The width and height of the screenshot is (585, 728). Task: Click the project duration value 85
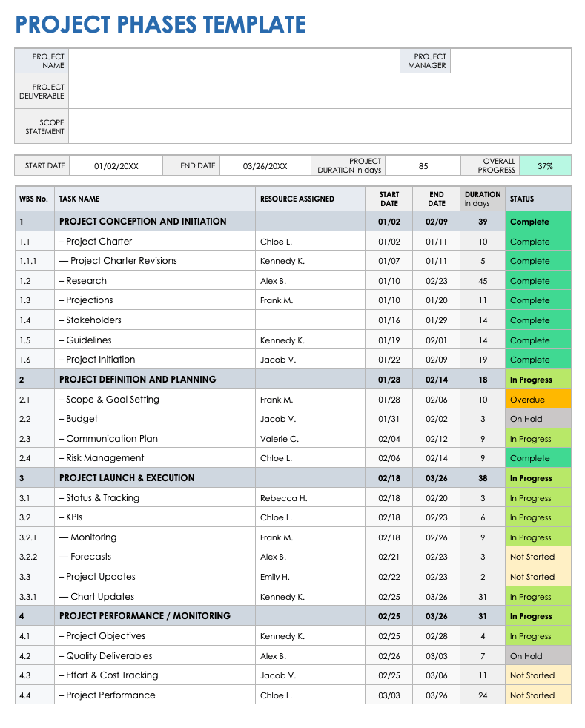[x=423, y=166]
